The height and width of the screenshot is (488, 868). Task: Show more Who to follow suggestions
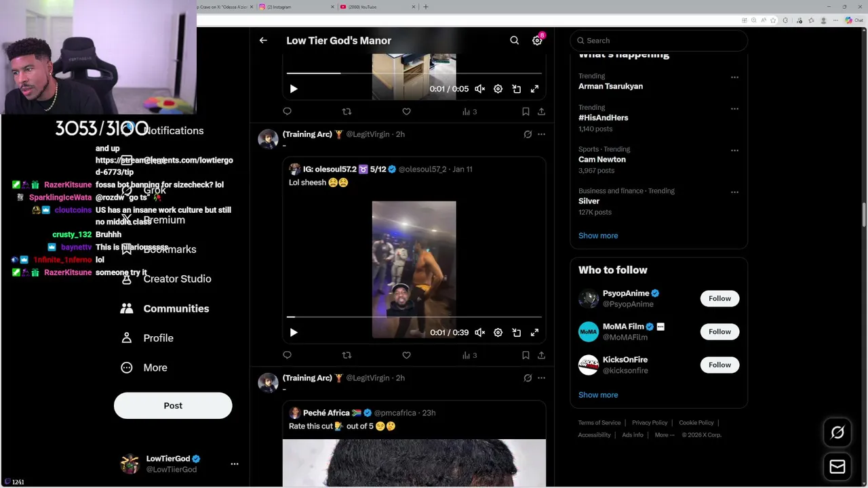click(x=598, y=395)
